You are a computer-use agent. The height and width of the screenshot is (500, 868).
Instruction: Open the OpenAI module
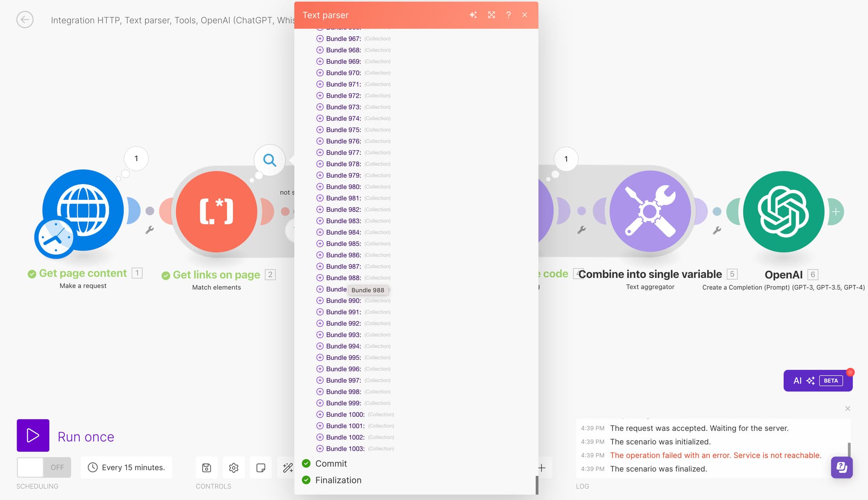click(783, 211)
